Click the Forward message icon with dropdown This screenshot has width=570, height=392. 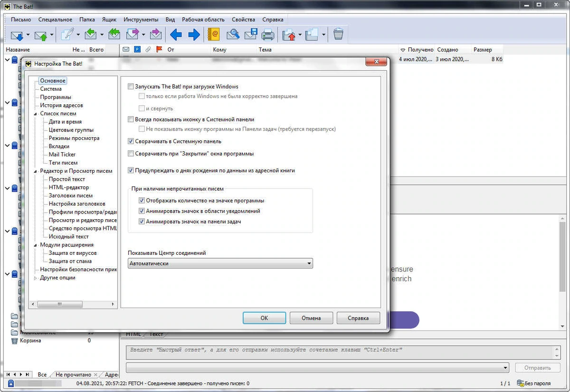tap(133, 35)
